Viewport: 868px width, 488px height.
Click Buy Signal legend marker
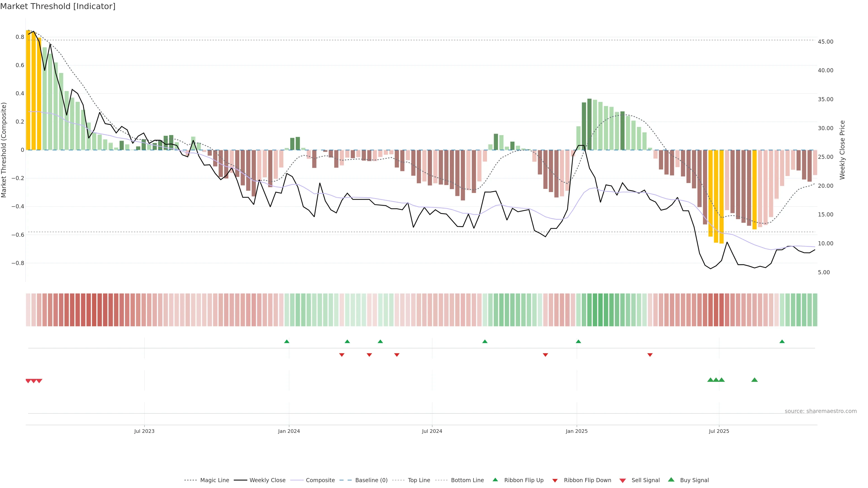point(671,480)
